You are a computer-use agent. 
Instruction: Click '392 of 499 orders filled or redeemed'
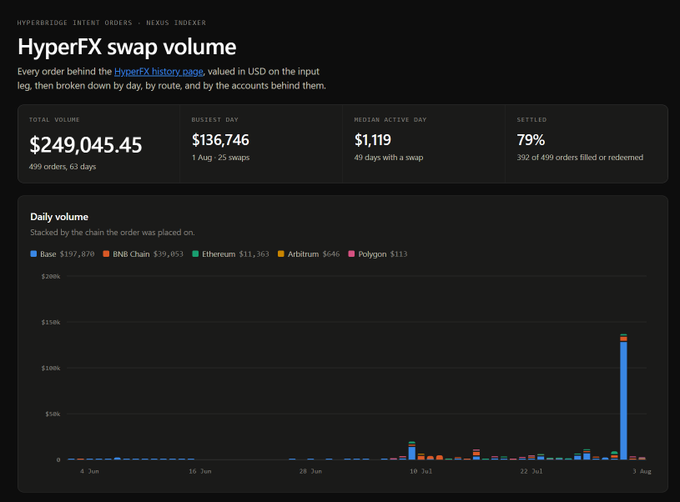point(580,157)
